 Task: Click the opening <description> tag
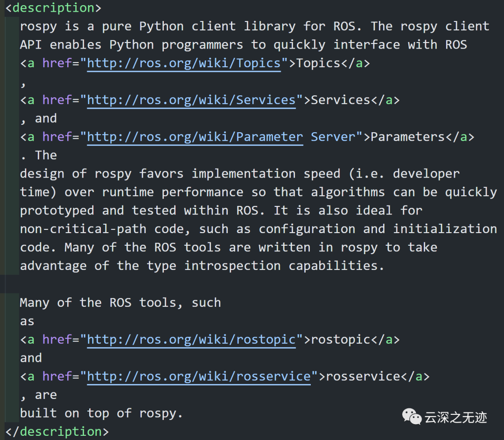point(53,8)
